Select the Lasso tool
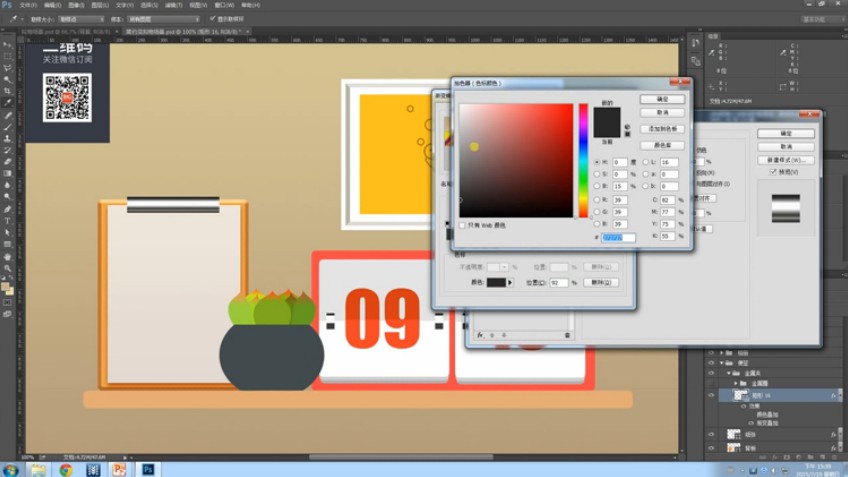This screenshot has width=848, height=477. (x=8, y=68)
